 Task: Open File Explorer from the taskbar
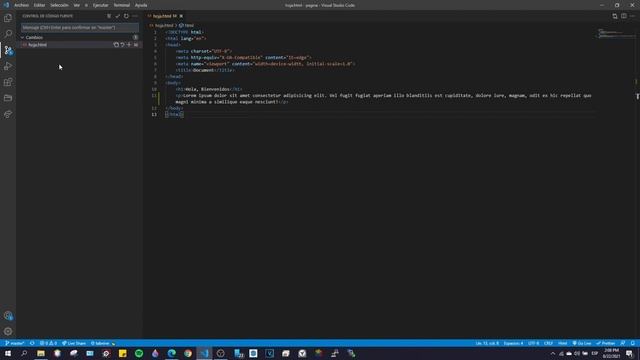(41, 353)
